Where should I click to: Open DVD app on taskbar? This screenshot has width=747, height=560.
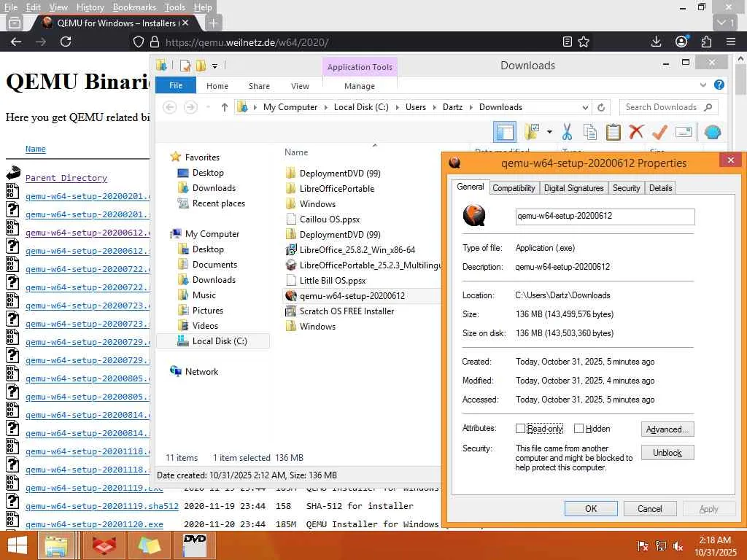coord(195,545)
